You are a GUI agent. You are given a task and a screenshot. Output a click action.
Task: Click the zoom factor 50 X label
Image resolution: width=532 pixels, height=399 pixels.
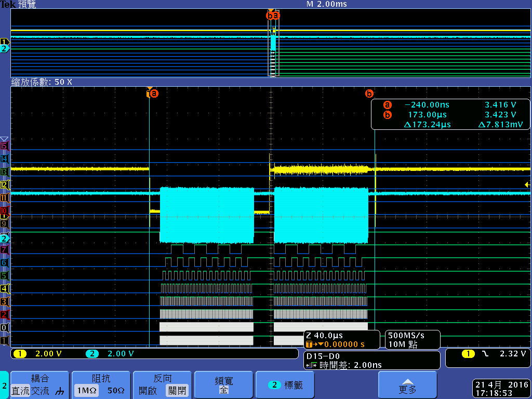click(42, 82)
